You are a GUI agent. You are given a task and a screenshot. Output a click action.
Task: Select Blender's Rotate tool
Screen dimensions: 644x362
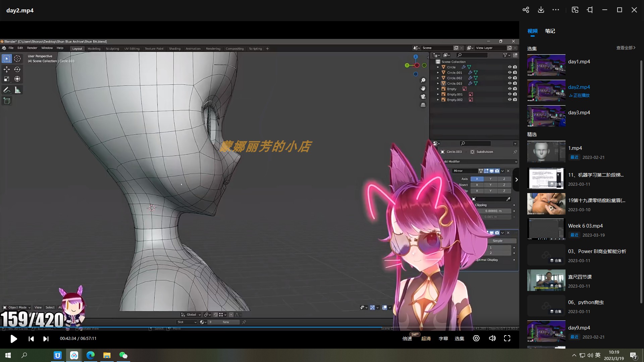(x=17, y=69)
